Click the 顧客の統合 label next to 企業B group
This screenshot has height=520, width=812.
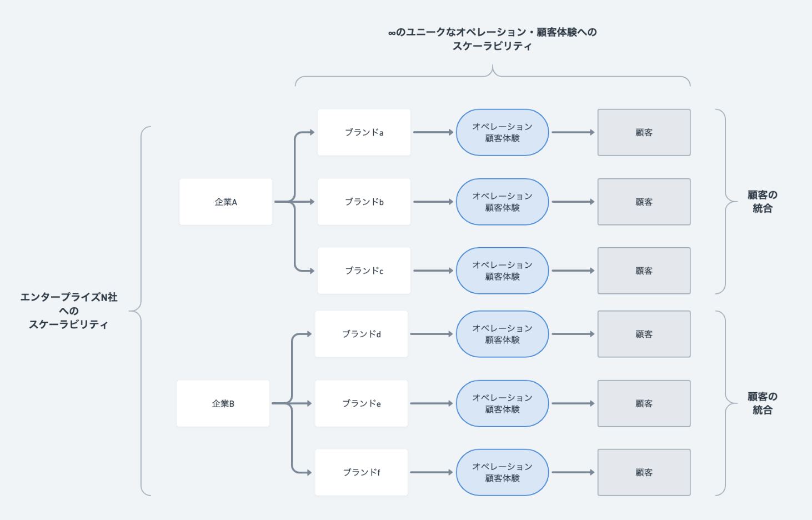(x=762, y=403)
